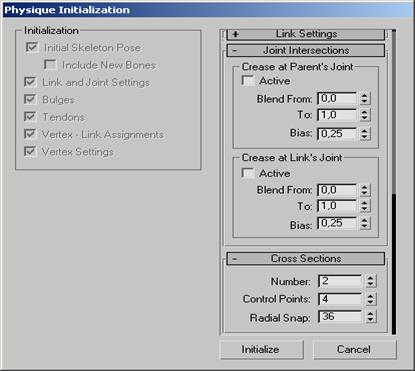Click the Number spinner in Cross Sections
Viewport: 415px width, 371px height.
coord(370,281)
